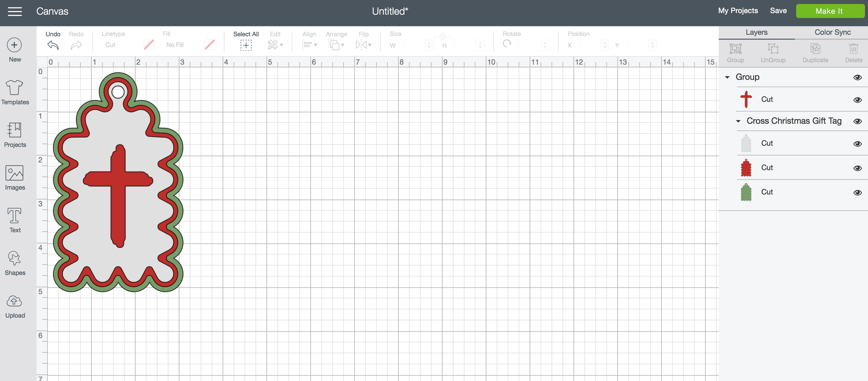Create a New project from sidebar

coord(15,50)
